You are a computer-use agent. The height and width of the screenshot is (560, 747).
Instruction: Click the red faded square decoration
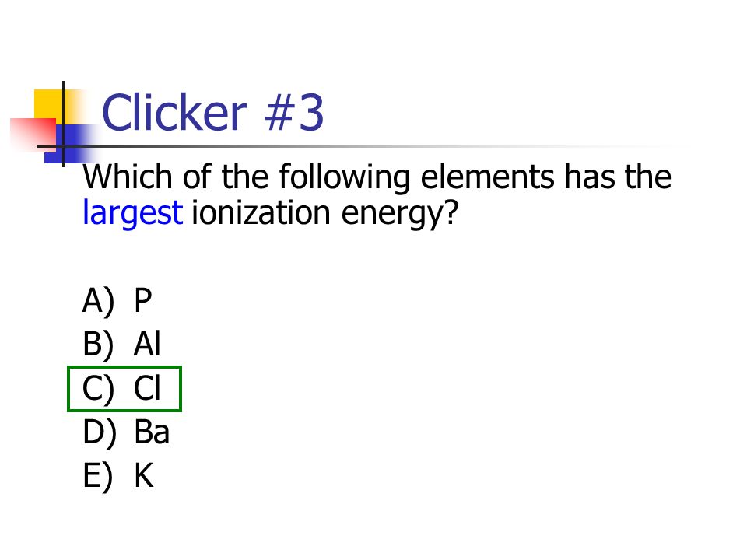pos(33,133)
